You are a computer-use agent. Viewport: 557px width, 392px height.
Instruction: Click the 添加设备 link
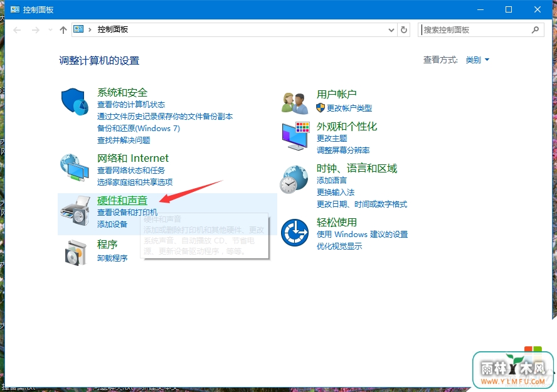[112, 225]
